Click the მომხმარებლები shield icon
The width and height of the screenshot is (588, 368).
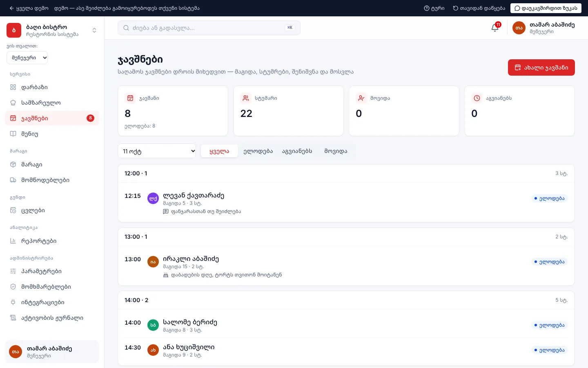pos(13,287)
